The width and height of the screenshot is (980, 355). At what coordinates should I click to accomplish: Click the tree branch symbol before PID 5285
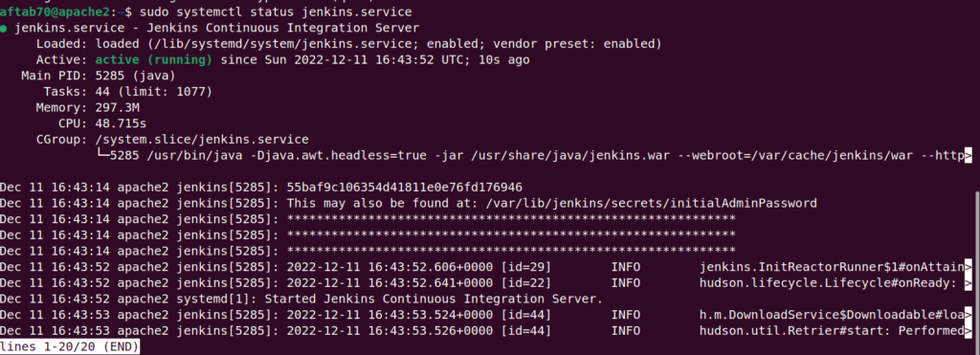[102, 156]
